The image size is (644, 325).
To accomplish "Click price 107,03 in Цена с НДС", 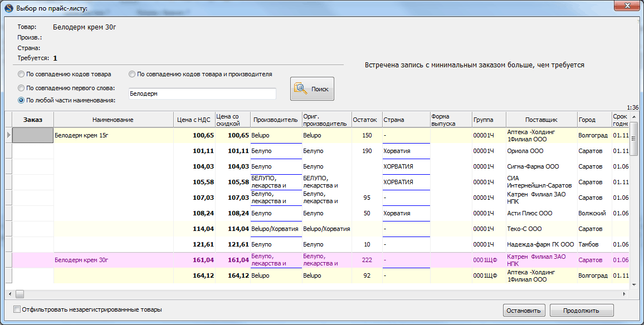I will (x=203, y=198).
